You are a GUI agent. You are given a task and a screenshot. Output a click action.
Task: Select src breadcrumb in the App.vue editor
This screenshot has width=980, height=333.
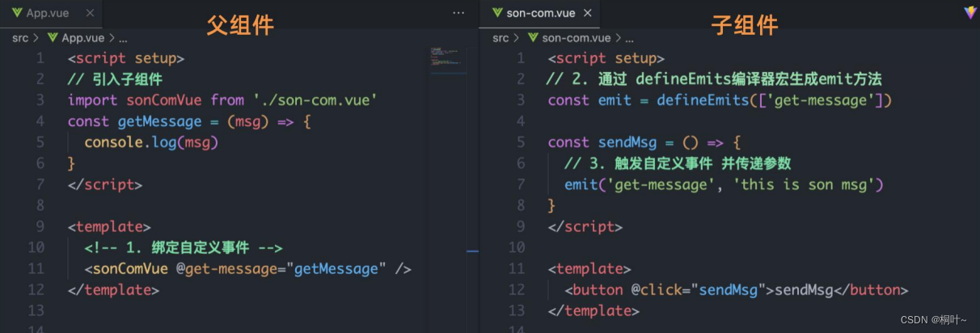coord(20,38)
